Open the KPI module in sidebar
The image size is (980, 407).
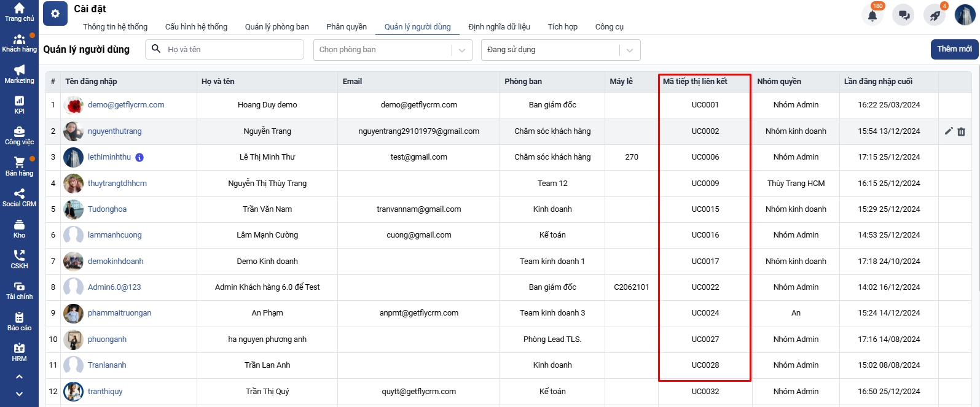[x=19, y=101]
